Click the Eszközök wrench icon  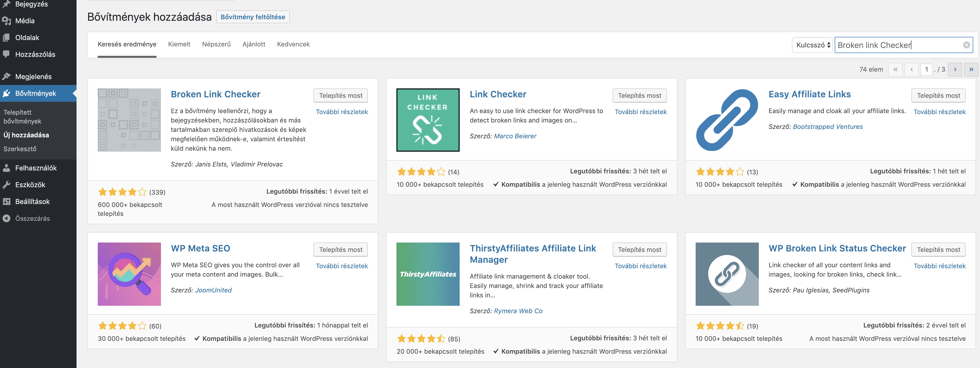6,184
